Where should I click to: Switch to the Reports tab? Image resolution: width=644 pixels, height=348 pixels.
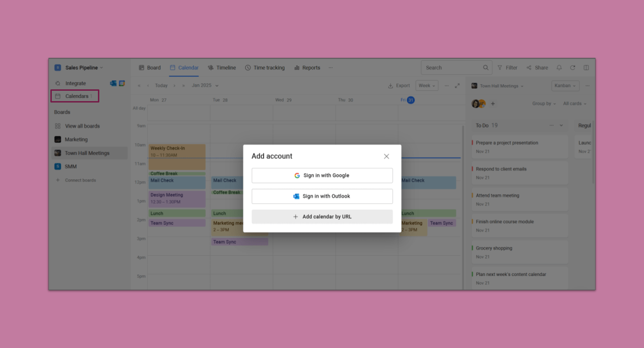(x=307, y=68)
